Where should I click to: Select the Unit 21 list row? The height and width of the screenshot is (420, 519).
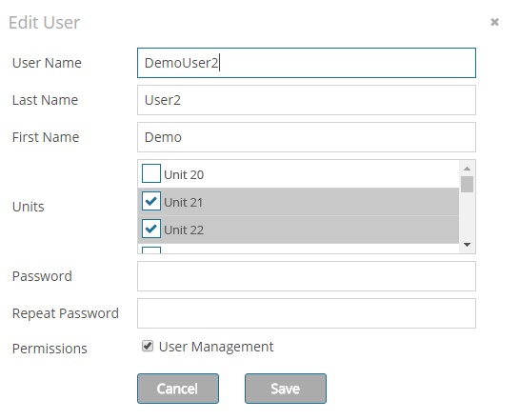298,202
